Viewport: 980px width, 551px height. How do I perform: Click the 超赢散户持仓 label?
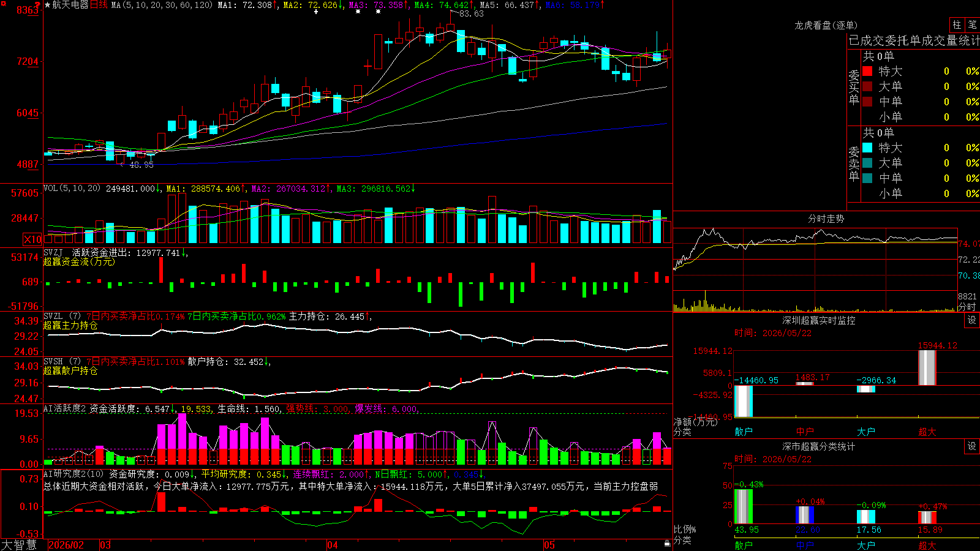click(x=70, y=370)
